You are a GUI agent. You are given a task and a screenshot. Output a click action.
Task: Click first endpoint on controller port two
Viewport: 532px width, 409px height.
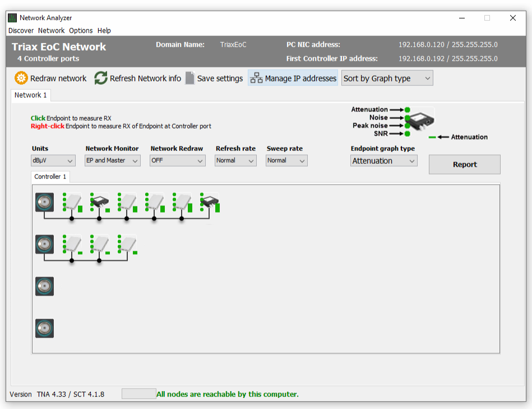pyautogui.click(x=72, y=243)
